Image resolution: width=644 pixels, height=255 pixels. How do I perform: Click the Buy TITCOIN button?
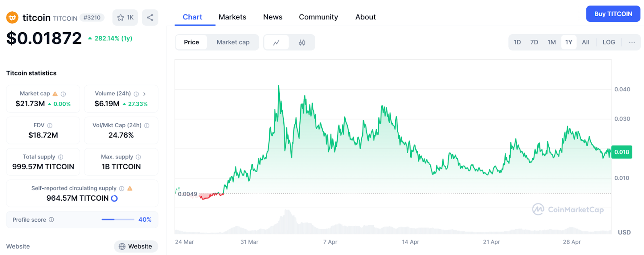[x=613, y=14]
